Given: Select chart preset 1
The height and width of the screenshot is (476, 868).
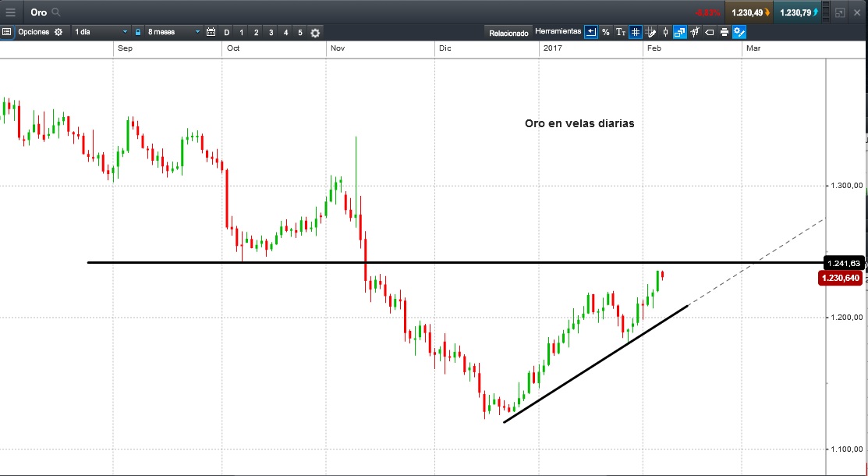Looking at the screenshot, I should (x=241, y=33).
